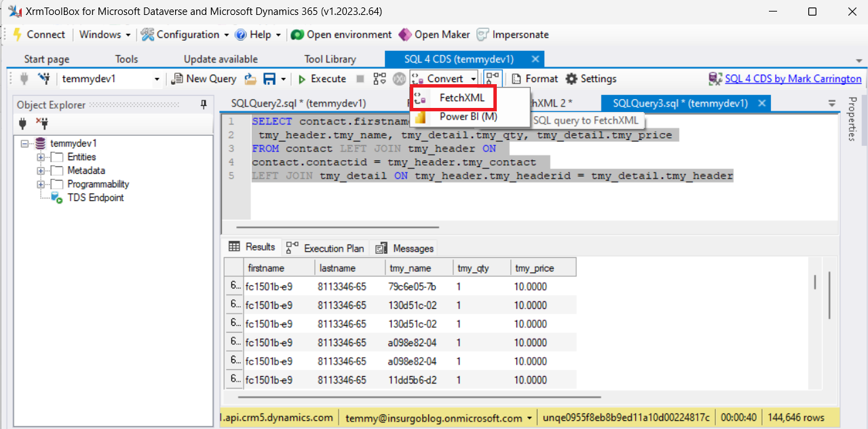Click the tmy_name column header
The height and width of the screenshot is (429, 868).
coord(419,268)
